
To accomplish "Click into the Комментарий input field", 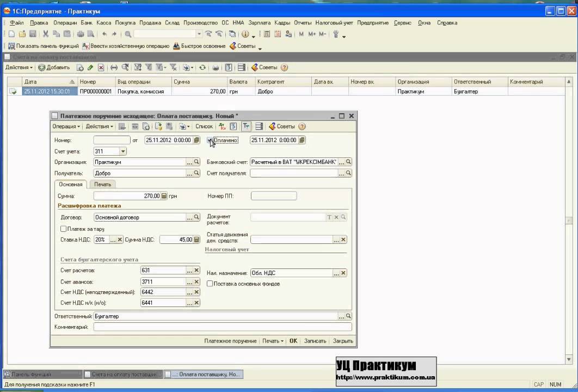I will [223, 327].
